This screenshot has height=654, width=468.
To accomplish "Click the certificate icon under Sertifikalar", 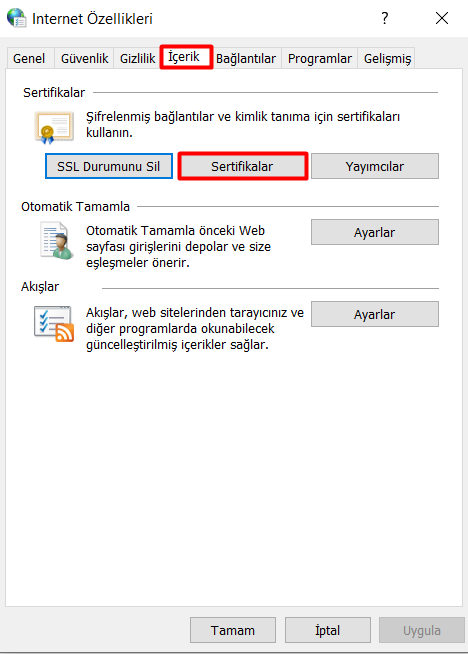I will tap(54, 127).
